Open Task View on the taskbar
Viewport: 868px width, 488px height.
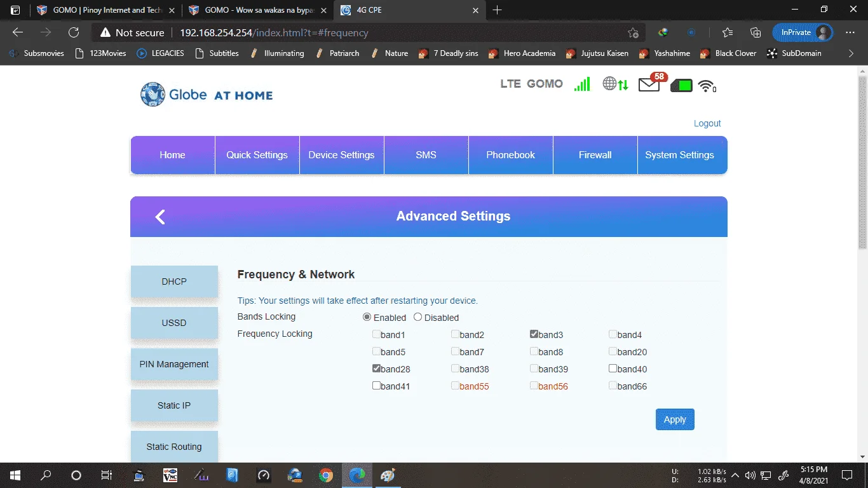point(107,475)
